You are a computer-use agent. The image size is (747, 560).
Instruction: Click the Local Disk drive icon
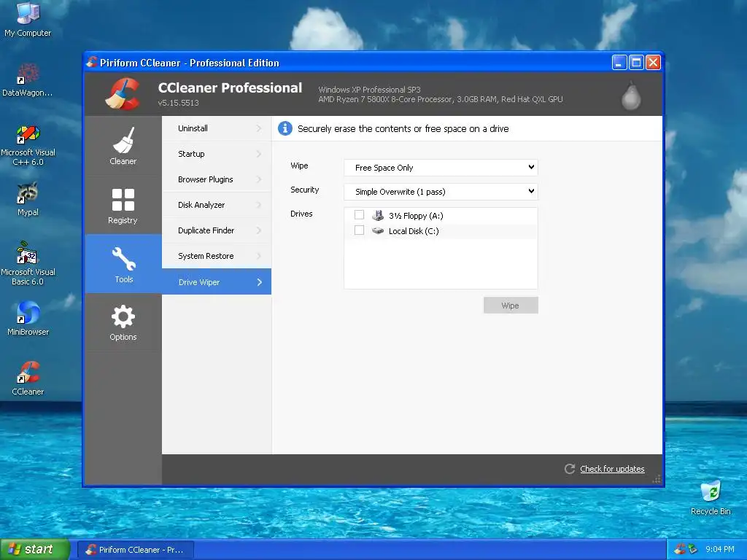(x=378, y=230)
